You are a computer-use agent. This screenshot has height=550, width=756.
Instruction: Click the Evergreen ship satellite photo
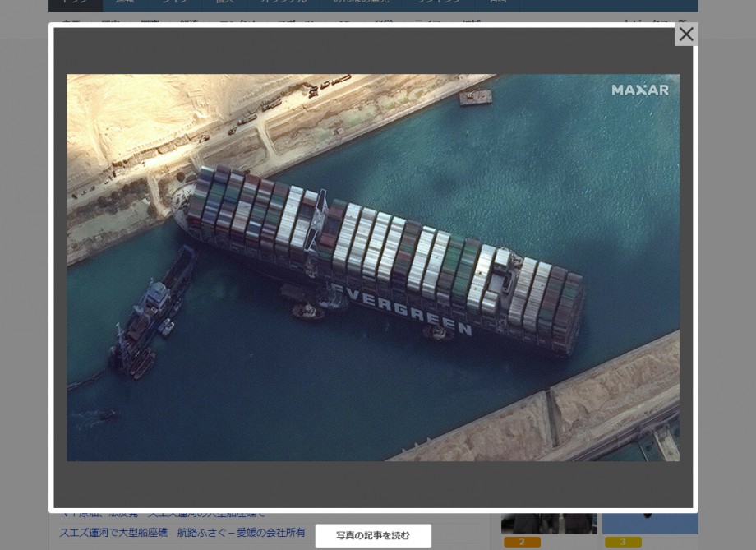(373, 267)
